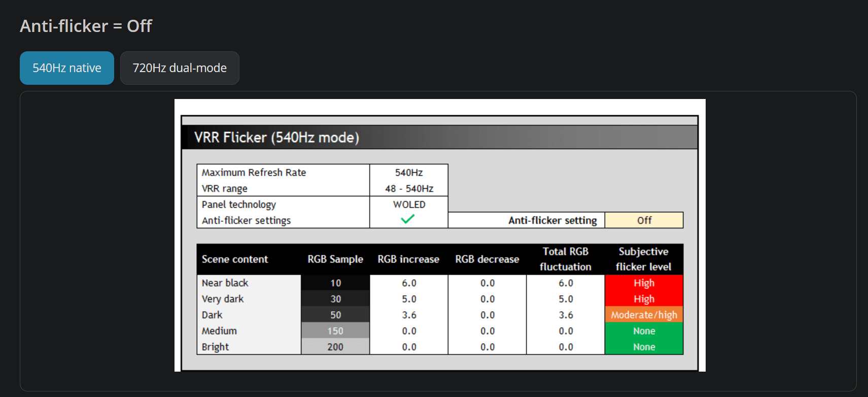Click the Medium row label
Viewport: 868px width, 397px height.
pyautogui.click(x=219, y=331)
